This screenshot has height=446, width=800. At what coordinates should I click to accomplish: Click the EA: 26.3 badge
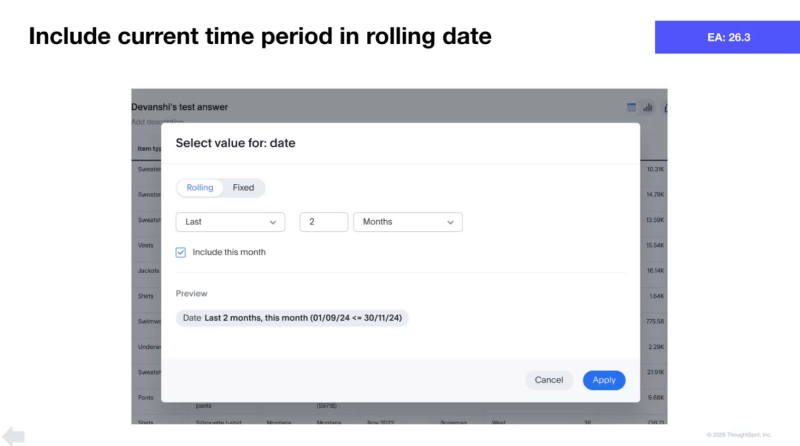(x=728, y=37)
